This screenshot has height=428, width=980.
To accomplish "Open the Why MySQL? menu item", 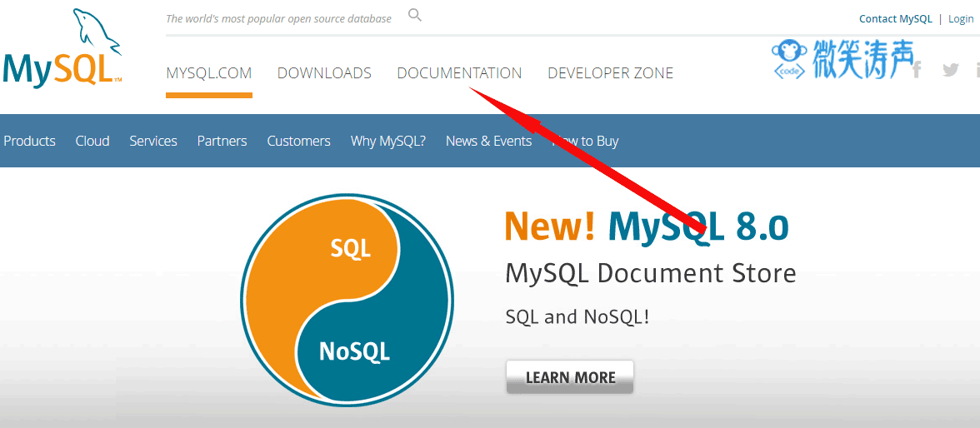I will coord(388,142).
